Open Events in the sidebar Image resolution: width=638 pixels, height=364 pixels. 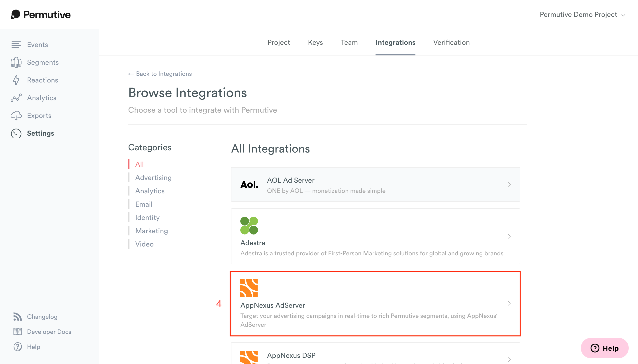click(x=37, y=45)
